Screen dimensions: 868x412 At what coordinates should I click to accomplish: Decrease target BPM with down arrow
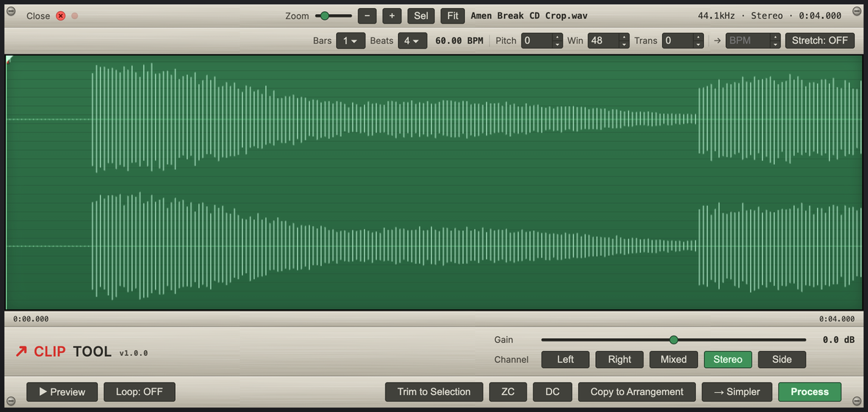(x=775, y=44)
